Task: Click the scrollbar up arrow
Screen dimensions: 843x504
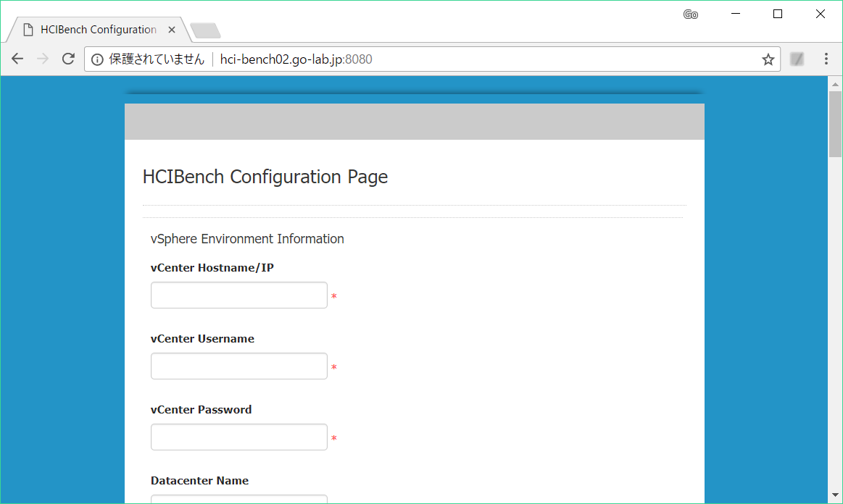Action: (835, 84)
